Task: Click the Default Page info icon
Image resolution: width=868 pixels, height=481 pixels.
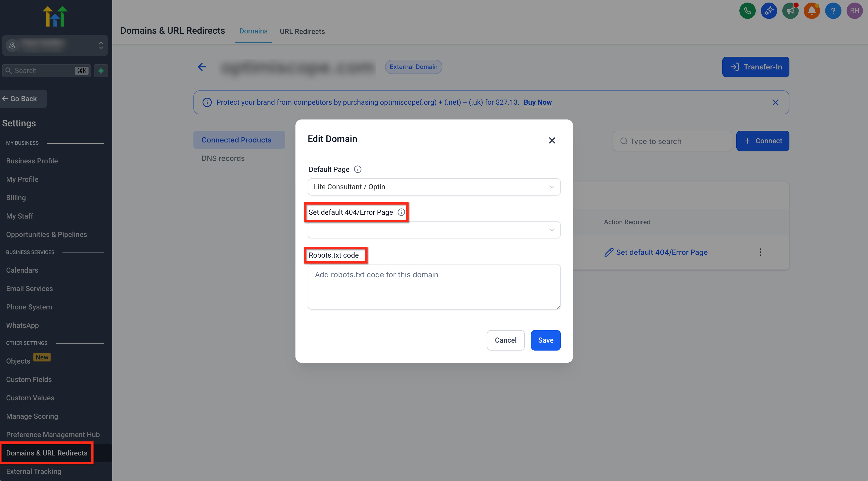Action: [x=357, y=170]
